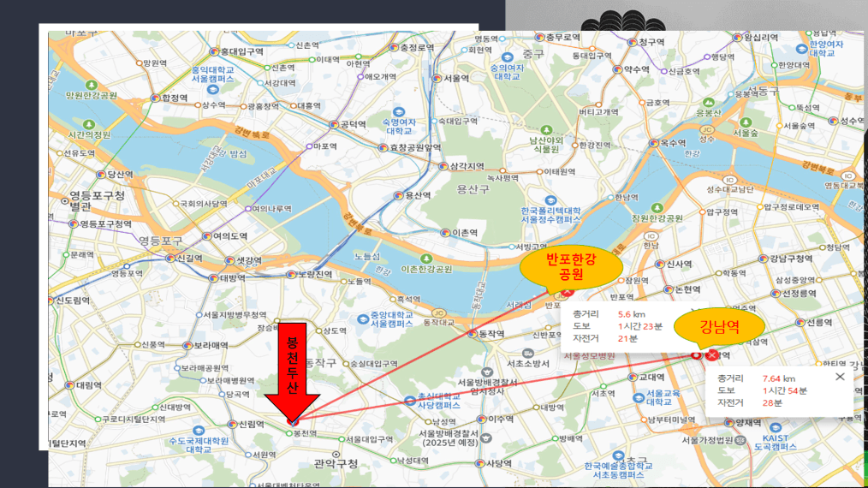Click the 양재역 station icon
The width and height of the screenshot is (868, 488).
pos(729,423)
